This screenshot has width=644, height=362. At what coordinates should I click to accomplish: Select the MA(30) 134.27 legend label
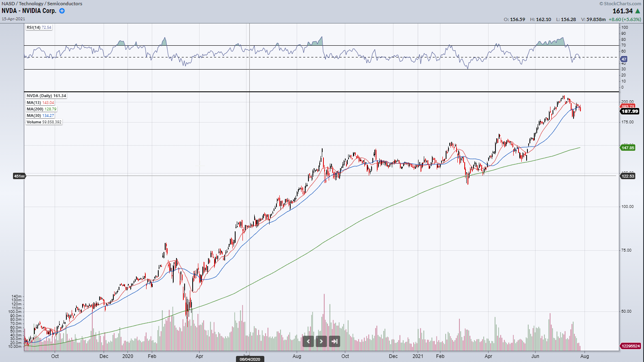[x=40, y=116]
